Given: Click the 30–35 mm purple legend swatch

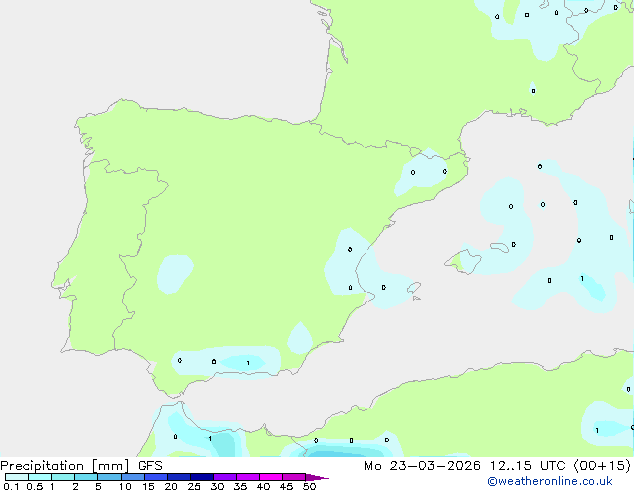Looking at the screenshot, I should point(225,477).
